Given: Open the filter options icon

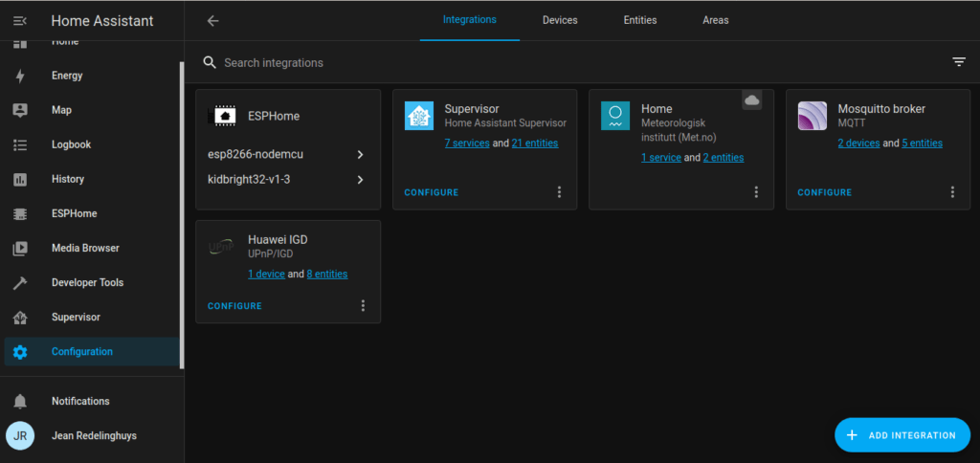Looking at the screenshot, I should (x=959, y=62).
